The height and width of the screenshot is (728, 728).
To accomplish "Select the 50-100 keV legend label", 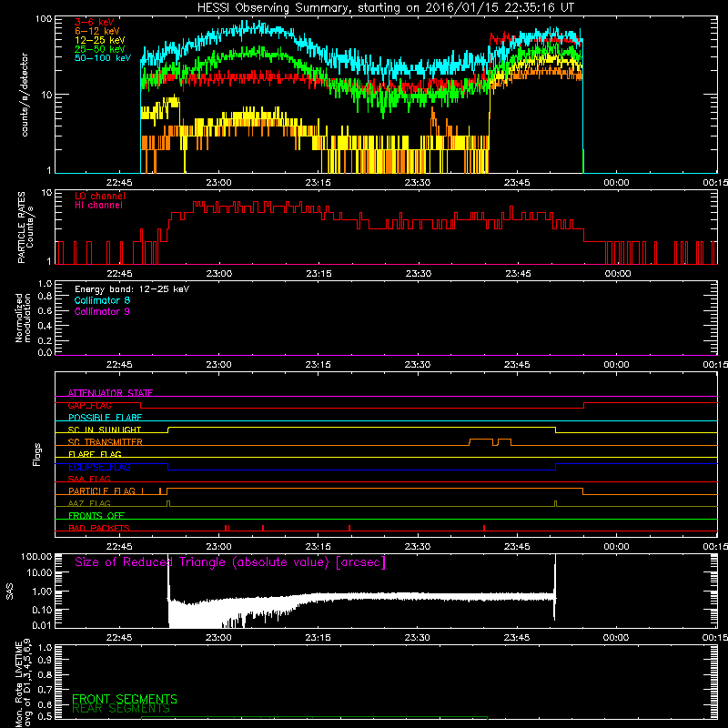I will pos(103,58).
